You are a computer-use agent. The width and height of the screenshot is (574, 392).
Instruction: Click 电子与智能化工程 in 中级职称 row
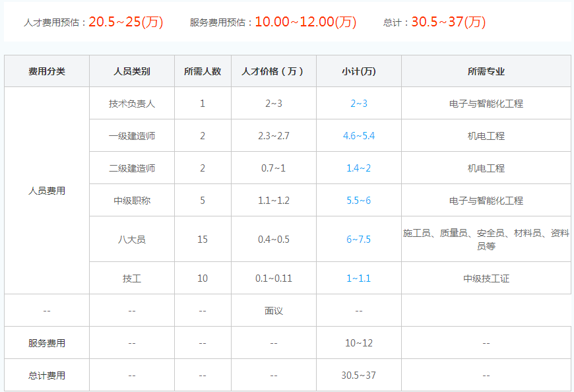click(x=486, y=201)
